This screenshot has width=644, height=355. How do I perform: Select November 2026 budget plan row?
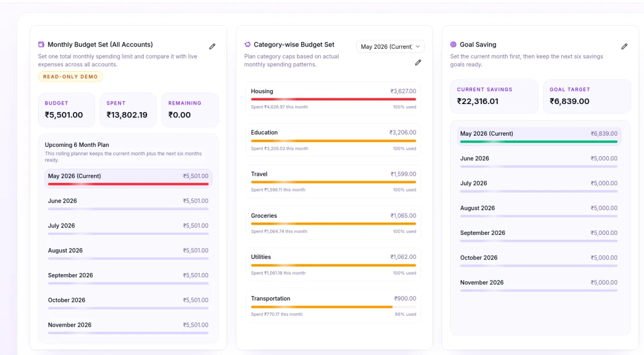pos(128,328)
